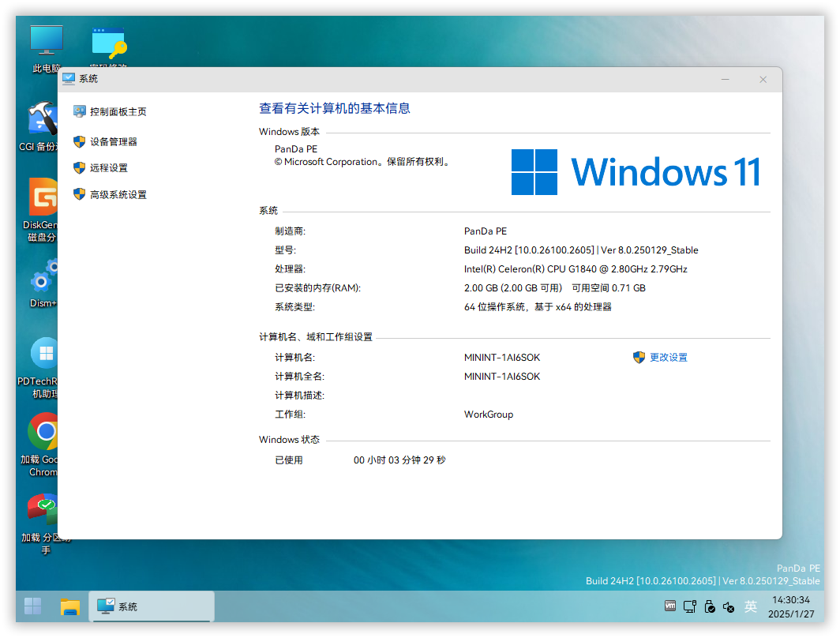Open 设备管理器 link
The width and height of the screenshot is (840, 638).
point(114,141)
